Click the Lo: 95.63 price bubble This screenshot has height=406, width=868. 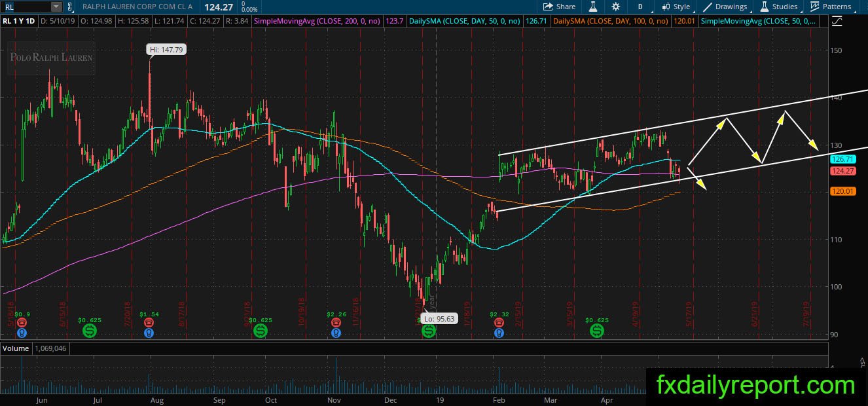point(439,319)
